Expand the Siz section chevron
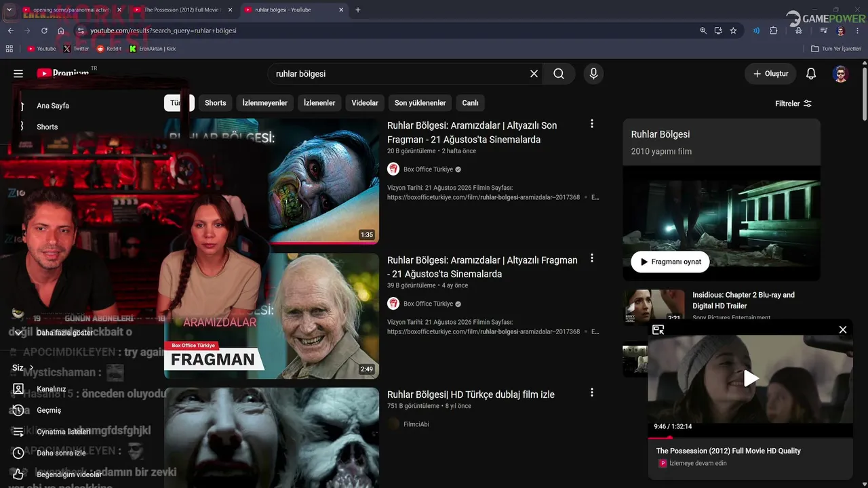The width and height of the screenshot is (868, 488). point(31,368)
